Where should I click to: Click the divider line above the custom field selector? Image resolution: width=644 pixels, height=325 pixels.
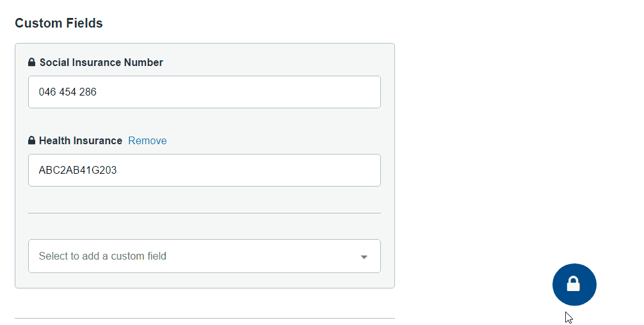click(205, 213)
